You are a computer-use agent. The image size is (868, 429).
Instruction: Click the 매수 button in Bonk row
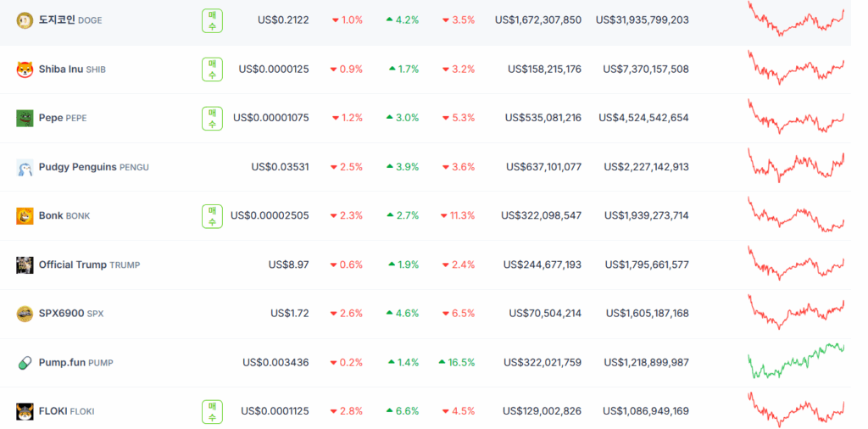click(x=212, y=216)
